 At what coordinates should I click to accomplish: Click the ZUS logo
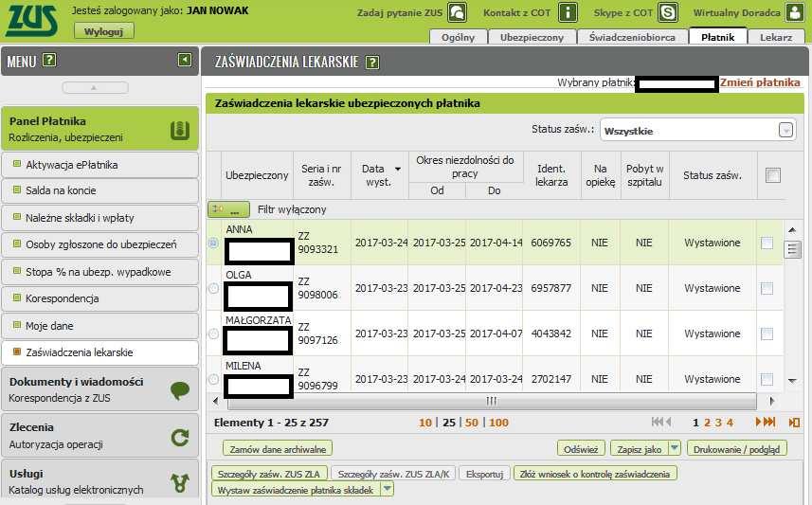click(31, 21)
